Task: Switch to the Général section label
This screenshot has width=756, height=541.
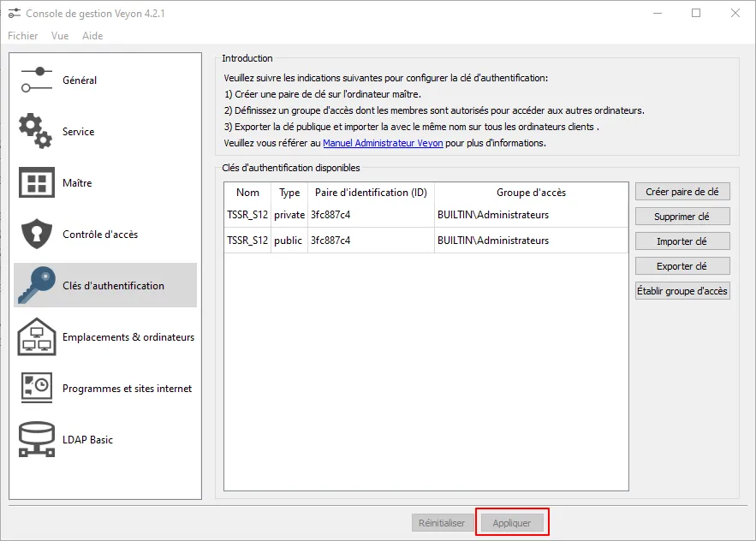Action: (80, 80)
